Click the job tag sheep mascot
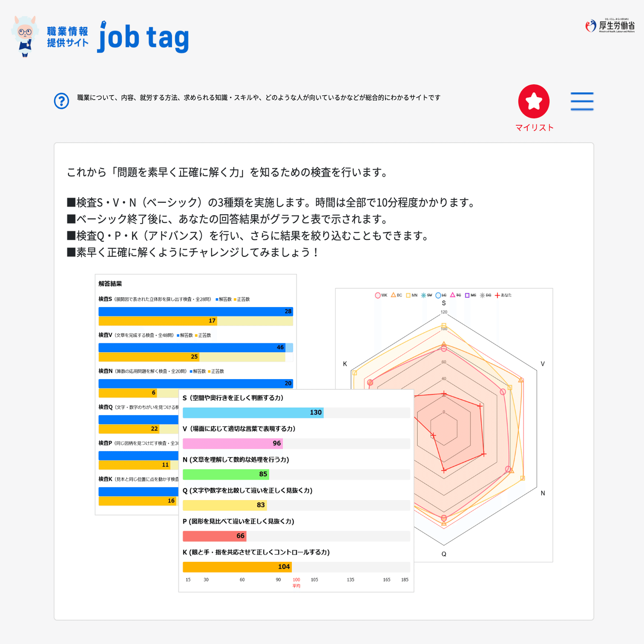 pyautogui.click(x=25, y=36)
